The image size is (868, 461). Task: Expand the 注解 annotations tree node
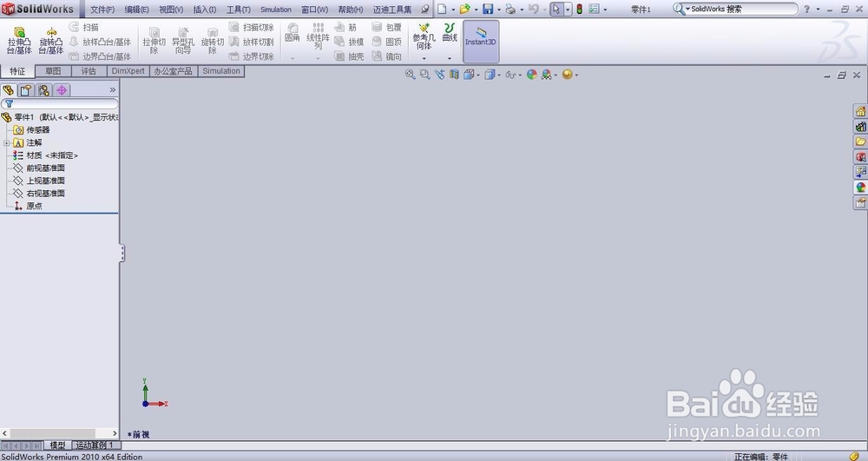pyautogui.click(x=6, y=142)
